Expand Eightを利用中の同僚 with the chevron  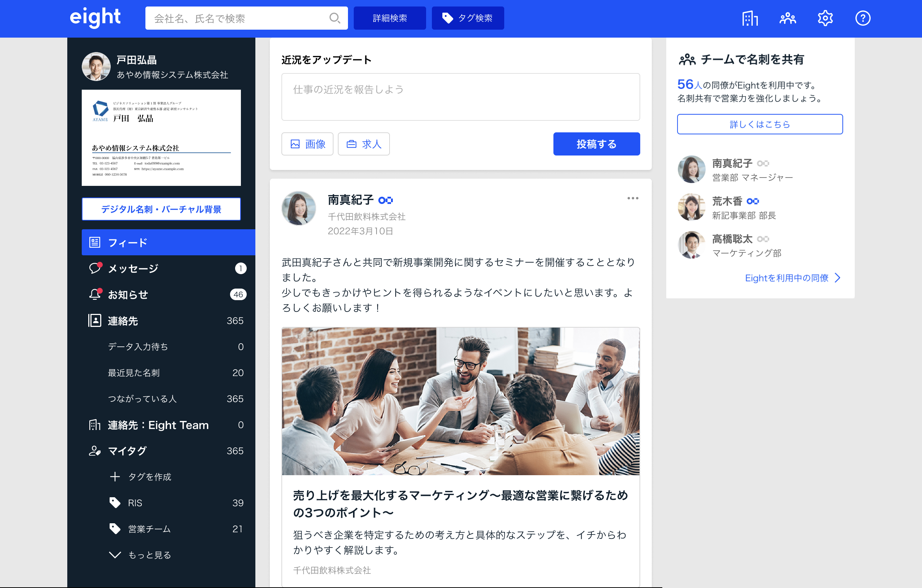(x=838, y=278)
